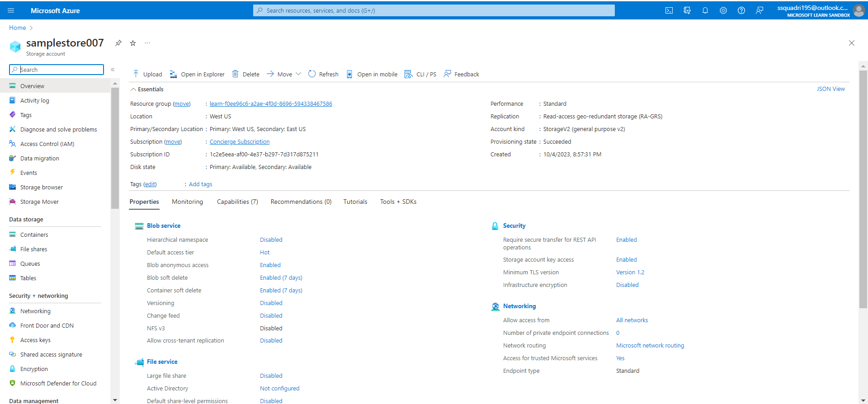Click Delete storage account button

246,74
